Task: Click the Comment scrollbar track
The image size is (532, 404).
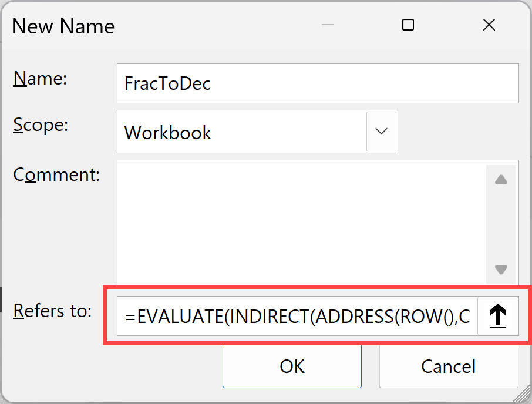Action: (501, 225)
